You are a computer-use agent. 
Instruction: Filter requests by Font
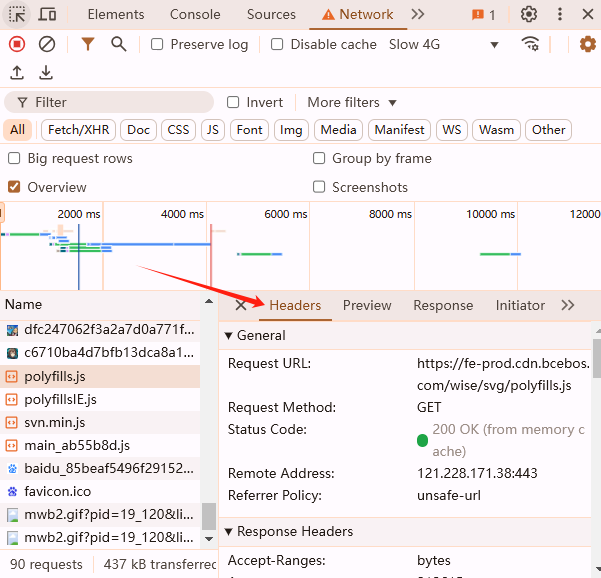click(x=250, y=130)
